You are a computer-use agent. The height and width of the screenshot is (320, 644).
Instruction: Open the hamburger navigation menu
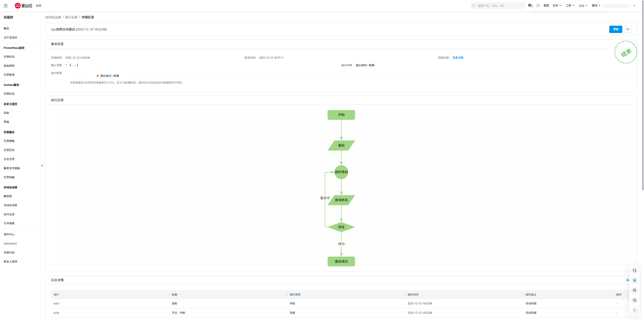point(6,6)
